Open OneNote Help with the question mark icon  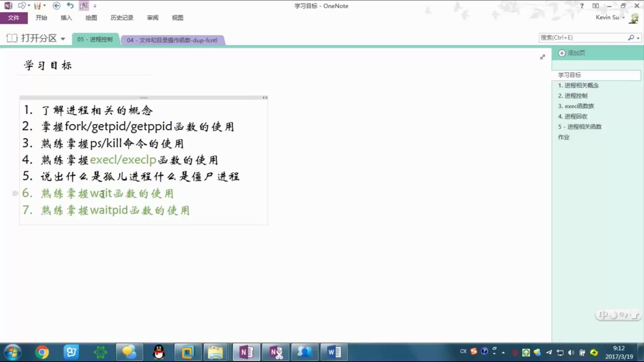(x=582, y=6)
